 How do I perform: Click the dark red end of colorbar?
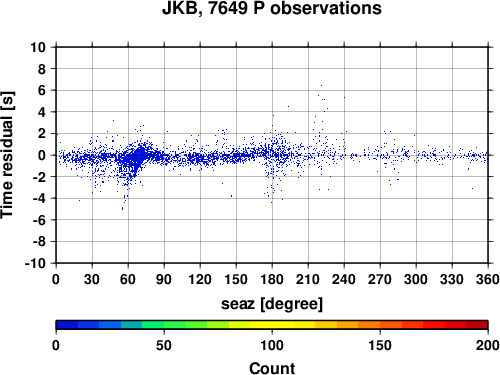point(477,325)
